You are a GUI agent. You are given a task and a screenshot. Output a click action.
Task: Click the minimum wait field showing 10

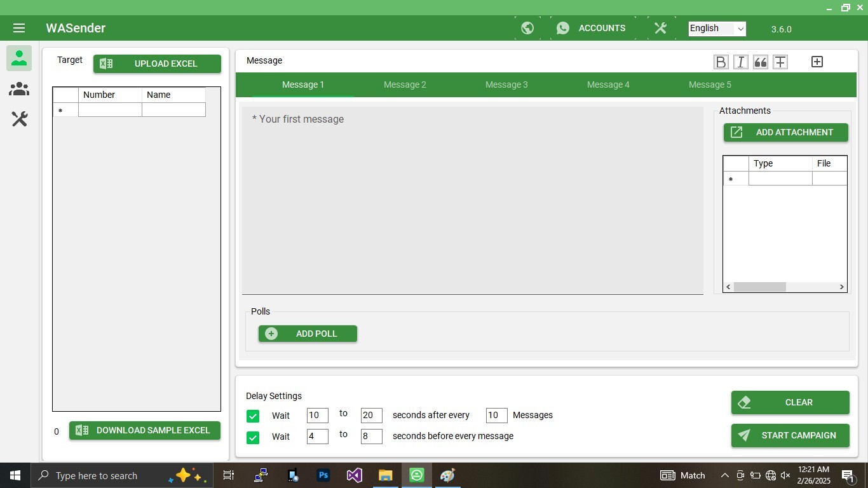pyautogui.click(x=317, y=416)
